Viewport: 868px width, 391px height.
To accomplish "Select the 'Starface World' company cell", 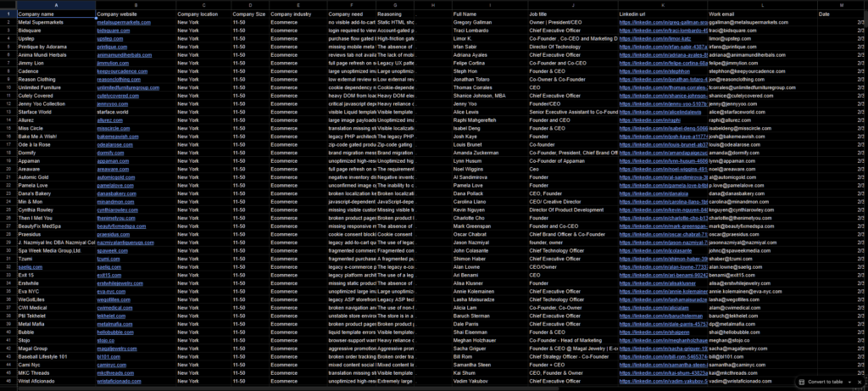I will (56, 112).
